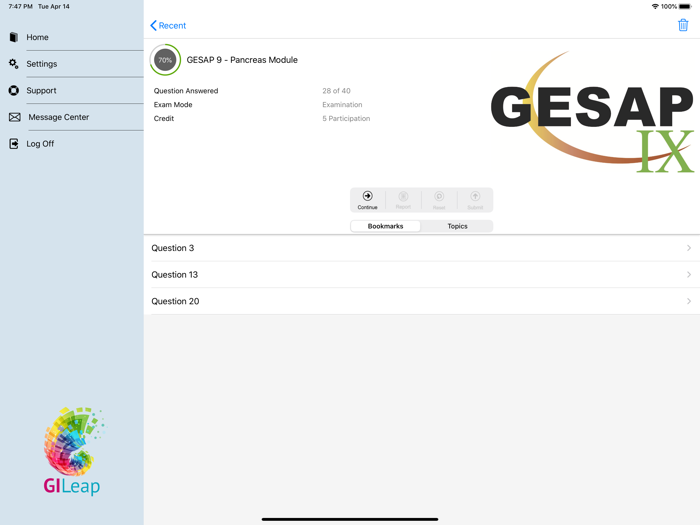Go back to Recent
Image resolution: width=700 pixels, height=525 pixels.
click(x=168, y=25)
